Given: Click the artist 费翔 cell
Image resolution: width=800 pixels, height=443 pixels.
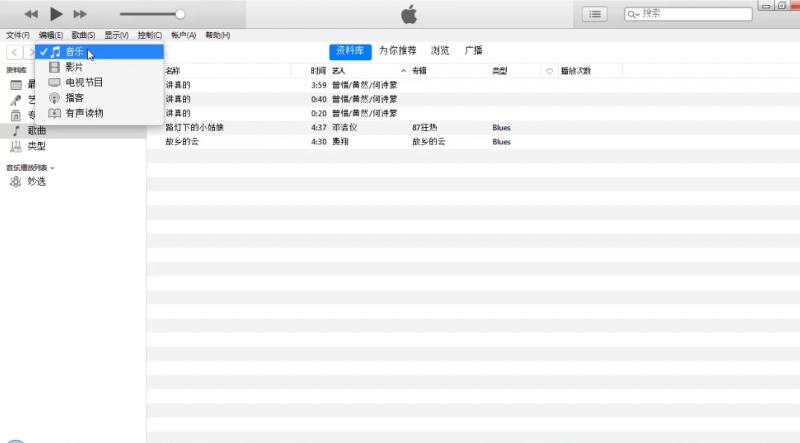Looking at the screenshot, I should (x=340, y=142).
